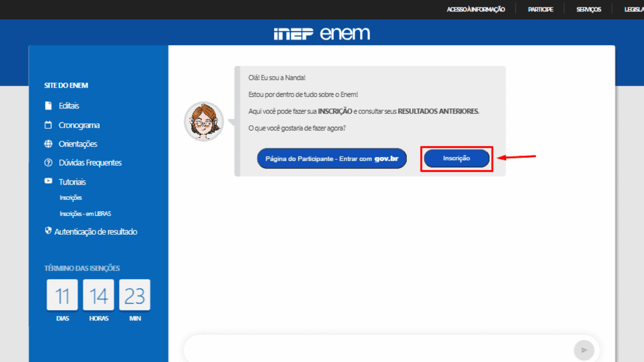
Task: Open the Orientações link
Action: [78, 144]
